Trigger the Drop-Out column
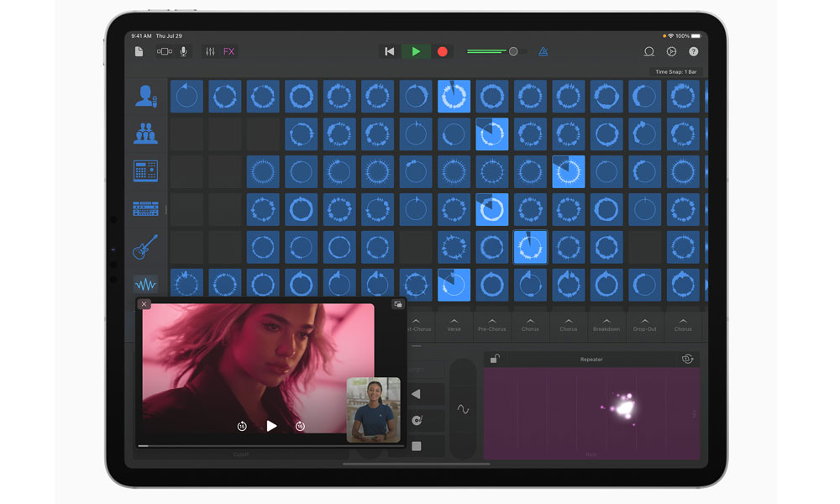Viewport: 840px width, 504px height. pyautogui.click(x=644, y=325)
